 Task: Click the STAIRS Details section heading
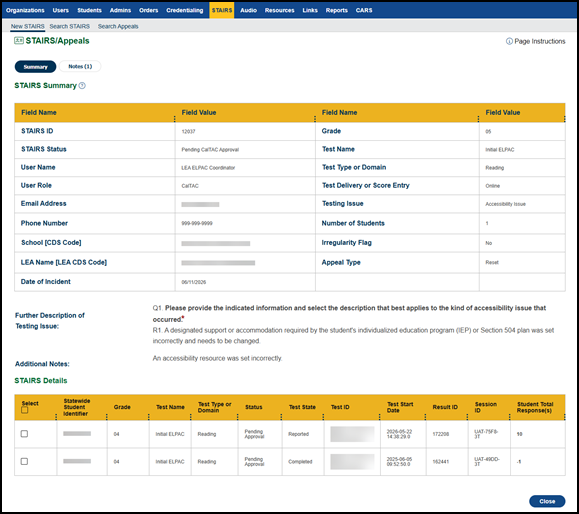click(41, 381)
